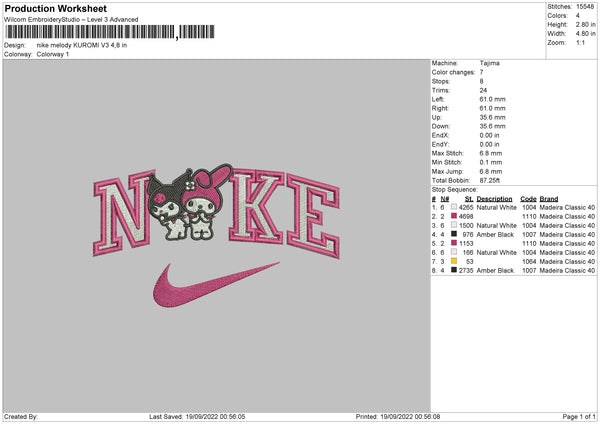Select the black swatch beside 2735 stitches
Screen dimensions: 600x424
[454, 270]
